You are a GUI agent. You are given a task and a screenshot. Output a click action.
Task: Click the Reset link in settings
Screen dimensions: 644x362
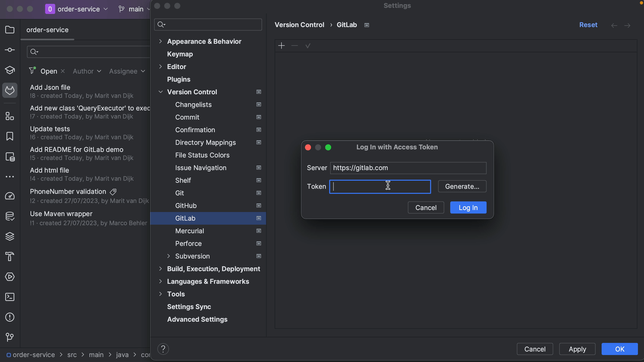click(588, 25)
